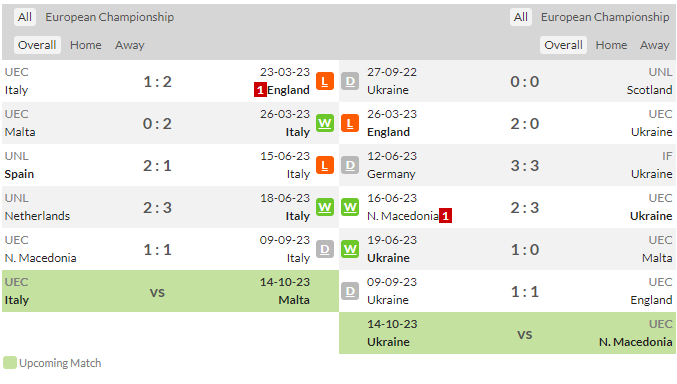
Task: Open upcoming Ukraine vs N. Macedonia match
Action: (x=507, y=333)
